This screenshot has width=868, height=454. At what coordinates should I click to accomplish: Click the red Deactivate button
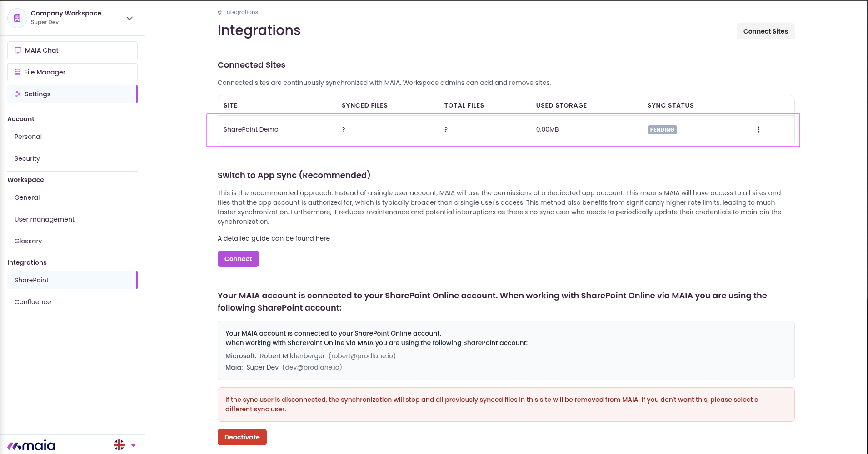coord(242,437)
